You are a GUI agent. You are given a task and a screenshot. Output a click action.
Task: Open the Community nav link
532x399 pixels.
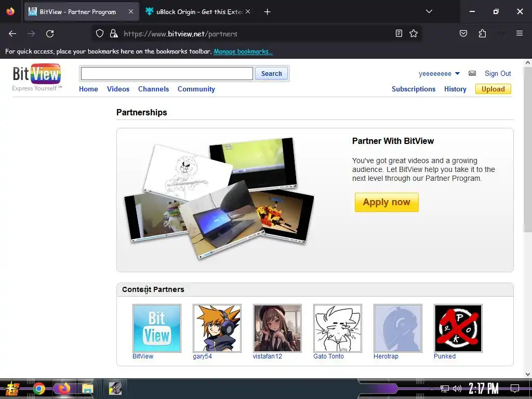pos(196,89)
